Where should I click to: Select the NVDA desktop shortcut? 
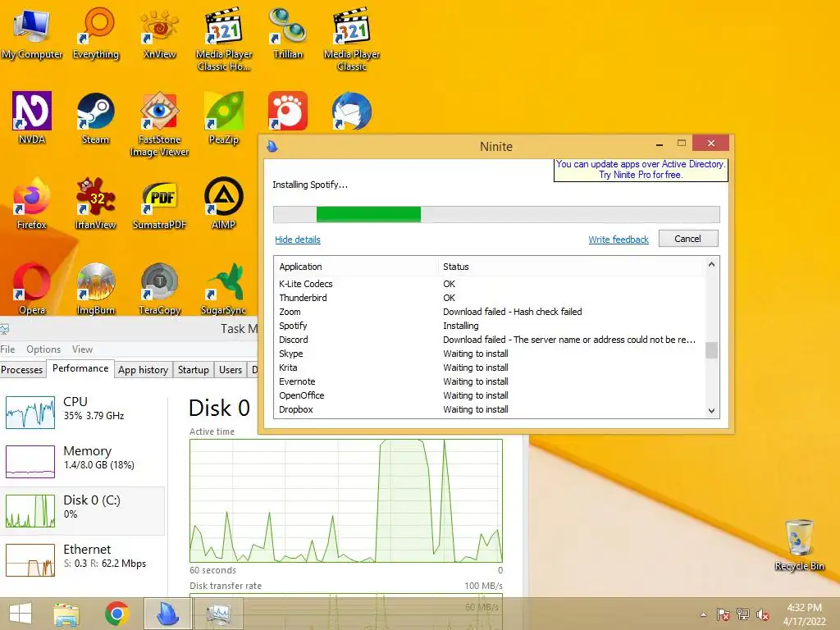coord(32,118)
